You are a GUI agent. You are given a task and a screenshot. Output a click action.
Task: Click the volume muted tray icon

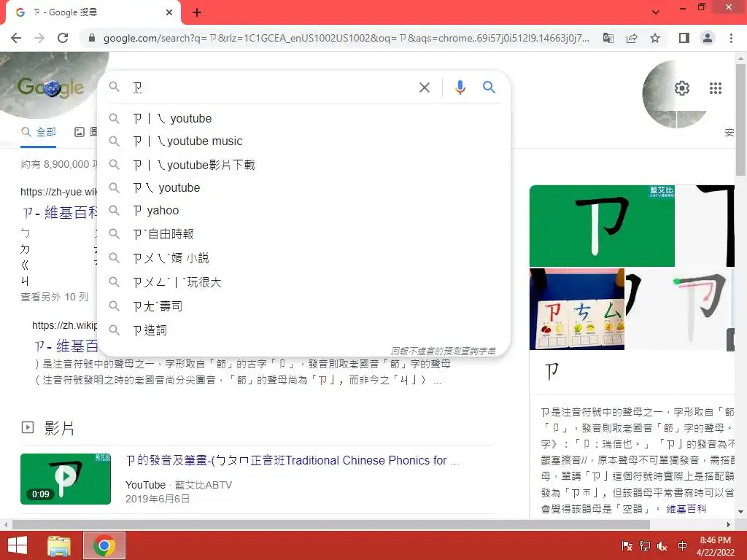[662, 546]
